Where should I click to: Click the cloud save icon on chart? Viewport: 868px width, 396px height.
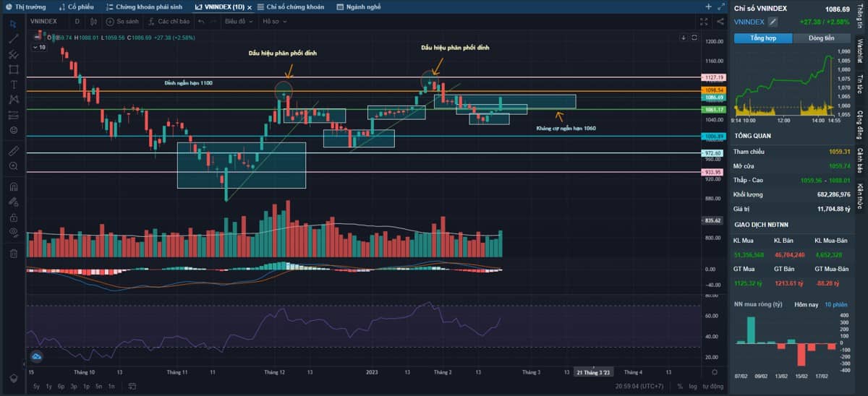click(36, 356)
